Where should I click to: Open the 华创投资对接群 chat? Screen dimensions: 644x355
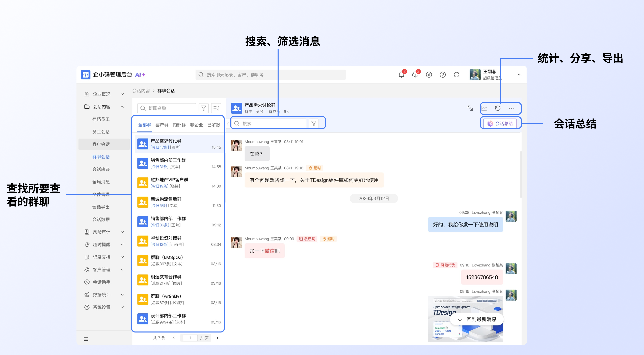pos(179,241)
